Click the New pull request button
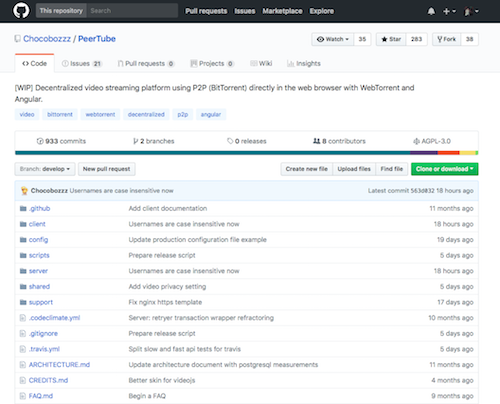Screen dimensions: 500x404 [x=107, y=169]
